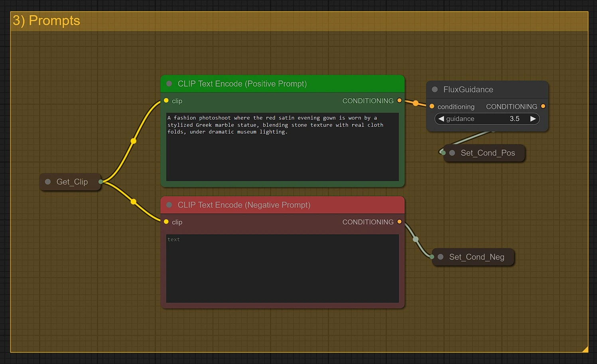Increase guidance value with right arrow
The image size is (597, 364).
533,119
